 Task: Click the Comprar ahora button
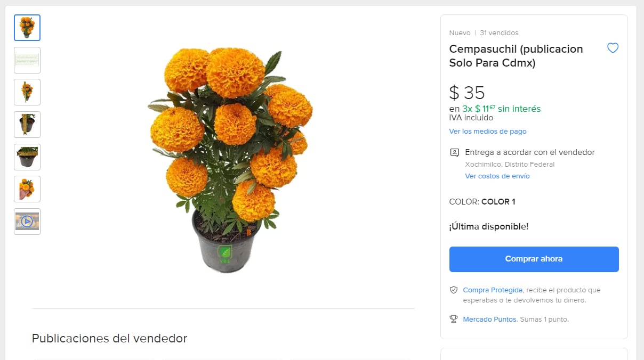(534, 259)
